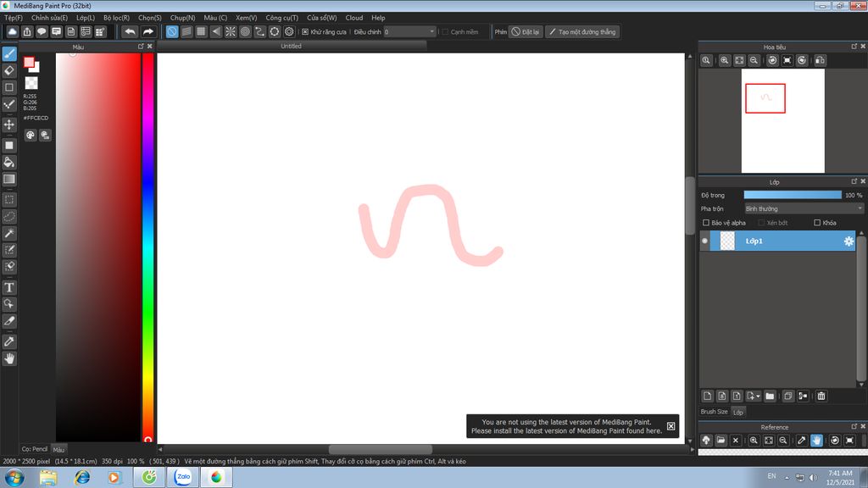
Task: Open Pha trộn blend mode dropdown
Action: coord(804,208)
